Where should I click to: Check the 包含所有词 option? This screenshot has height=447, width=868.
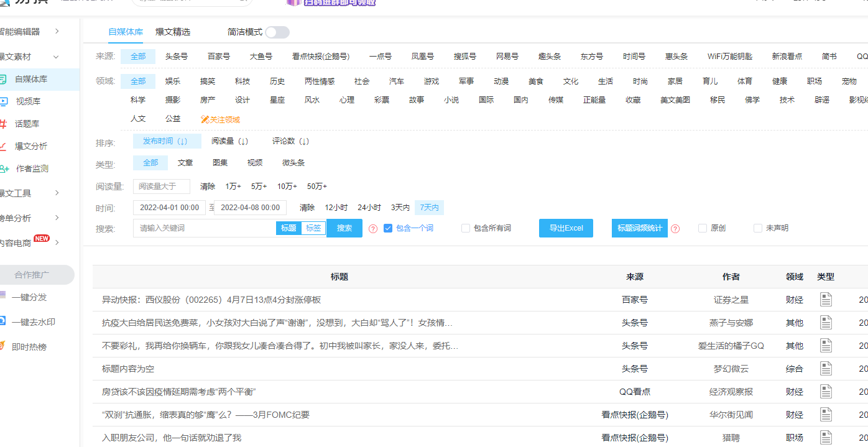[465, 228]
